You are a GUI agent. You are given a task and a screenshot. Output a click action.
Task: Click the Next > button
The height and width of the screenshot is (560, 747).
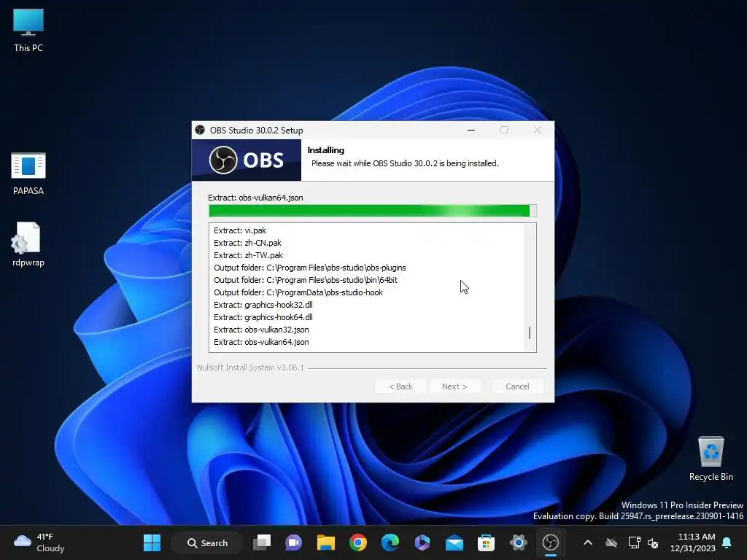click(x=454, y=386)
